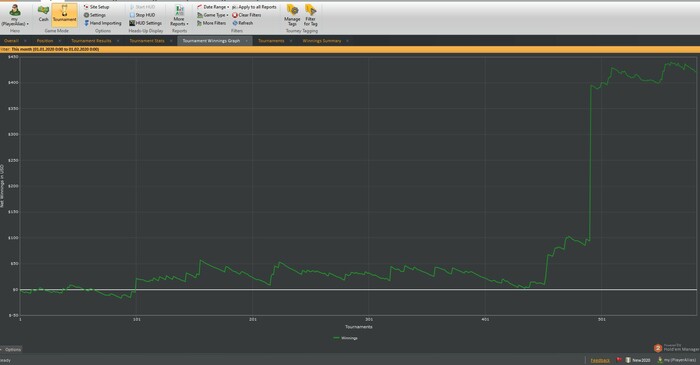
Task: Open Filter for Tag
Action: click(x=310, y=15)
